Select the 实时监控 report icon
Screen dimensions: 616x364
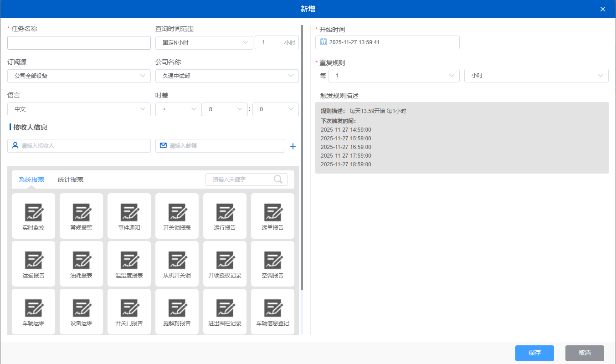(33, 213)
